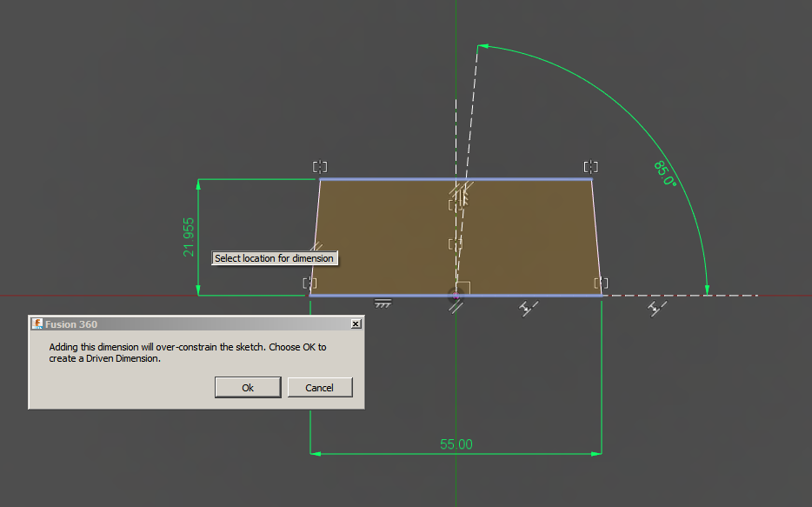Select the parallel constraint marks on the bottom edge
The height and width of the screenshot is (507, 812).
tap(456, 305)
